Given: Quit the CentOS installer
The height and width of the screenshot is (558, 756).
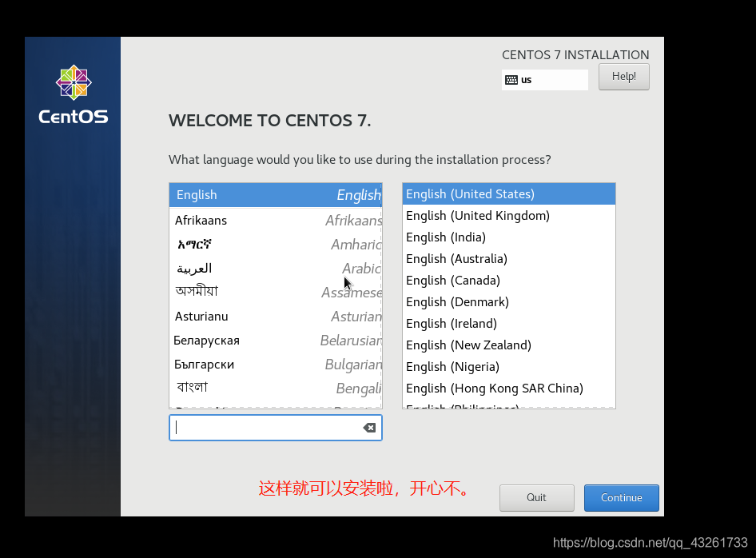Looking at the screenshot, I should click(536, 498).
